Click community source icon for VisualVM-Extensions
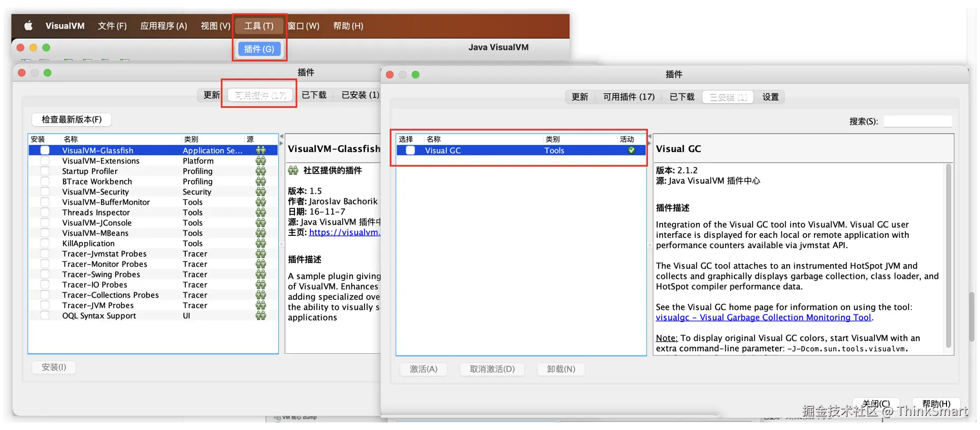980x430 pixels. pyautogui.click(x=261, y=161)
